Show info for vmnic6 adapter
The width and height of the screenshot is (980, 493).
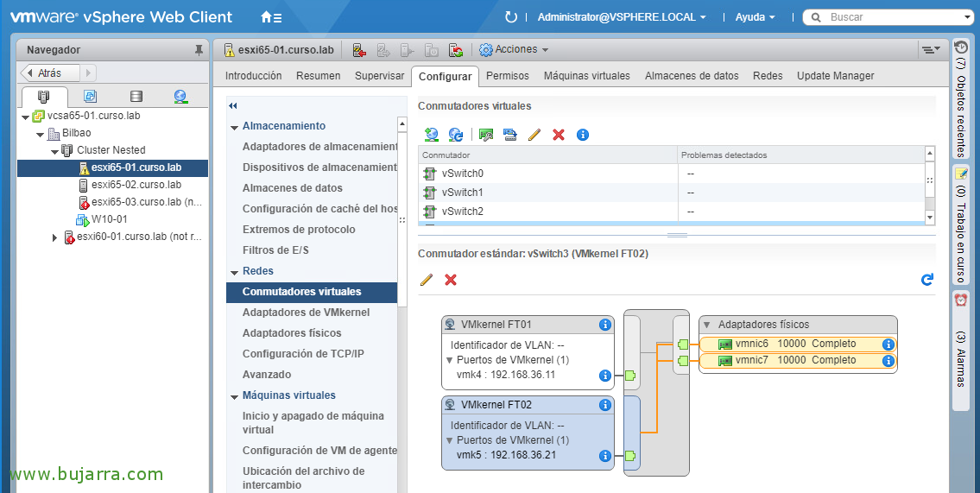click(888, 344)
